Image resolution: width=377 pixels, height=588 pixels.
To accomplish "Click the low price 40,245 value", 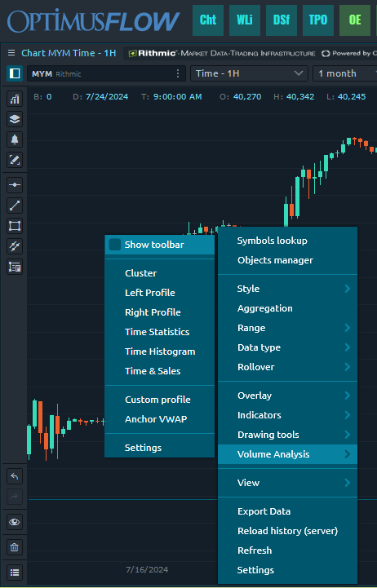I will tap(352, 97).
